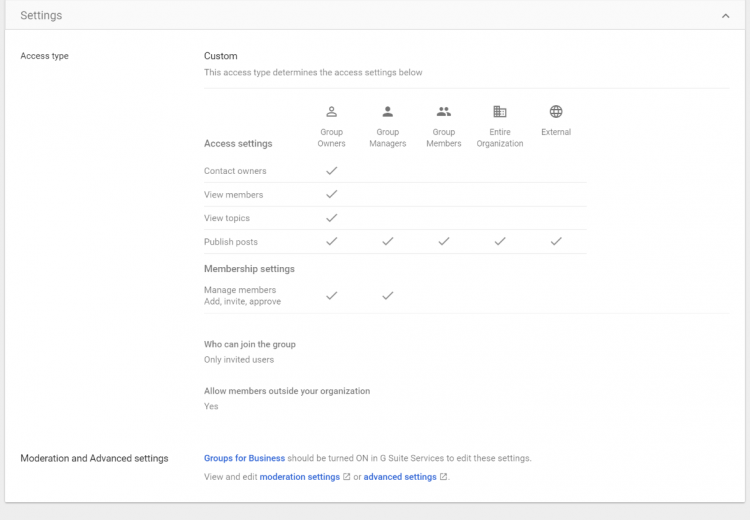Image resolution: width=750 pixels, height=520 pixels.
Task: Uncheck Publish posts for External
Action: pyautogui.click(x=556, y=241)
